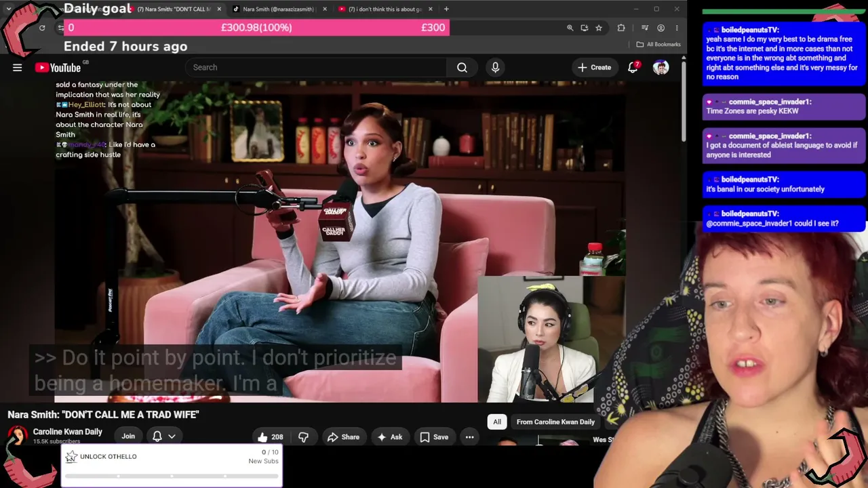Click the Unlock Othello star icon
Screen dimensions: 868x488
[71, 457]
